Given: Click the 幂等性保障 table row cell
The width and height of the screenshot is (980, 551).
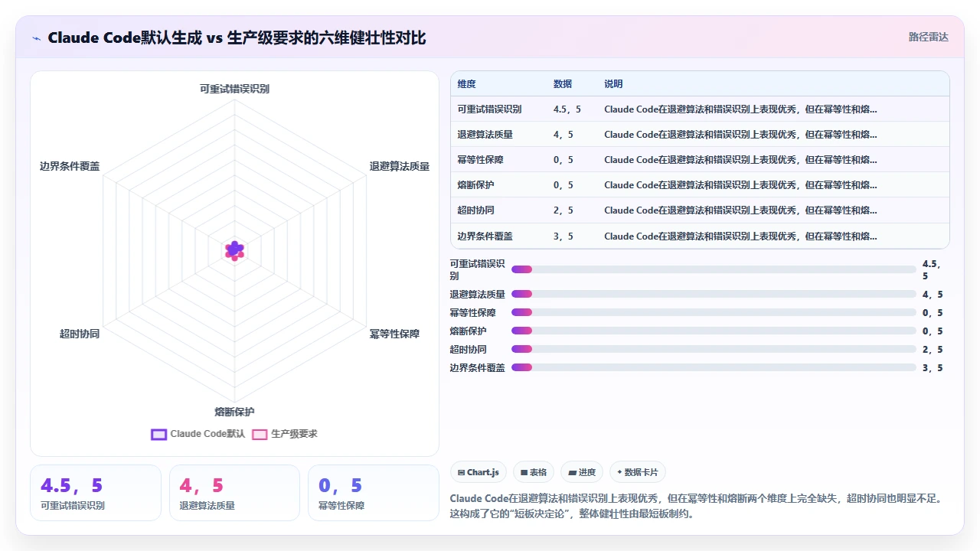Looking at the screenshot, I should click(x=480, y=160).
